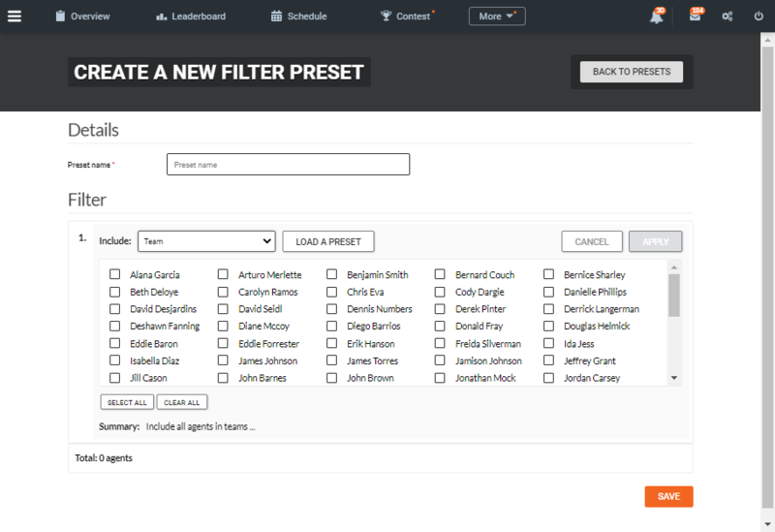Click the Clear All button
This screenshot has height=532, width=775.
pyautogui.click(x=182, y=402)
